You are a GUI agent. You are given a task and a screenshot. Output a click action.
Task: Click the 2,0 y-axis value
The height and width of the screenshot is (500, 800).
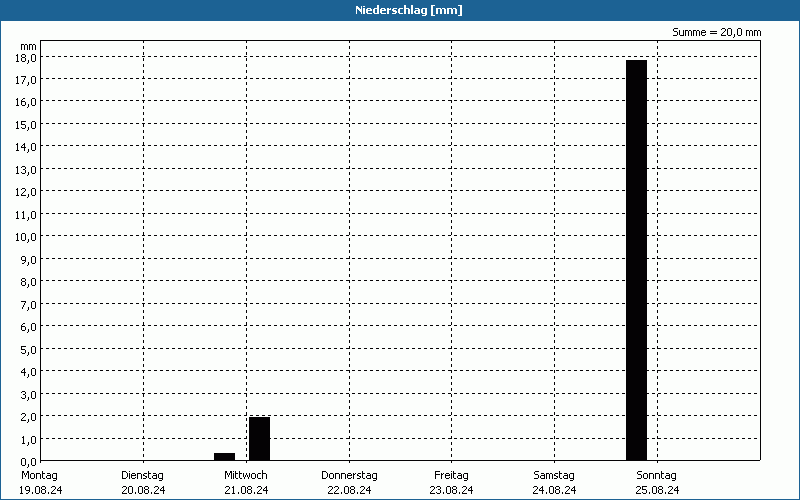point(28,416)
